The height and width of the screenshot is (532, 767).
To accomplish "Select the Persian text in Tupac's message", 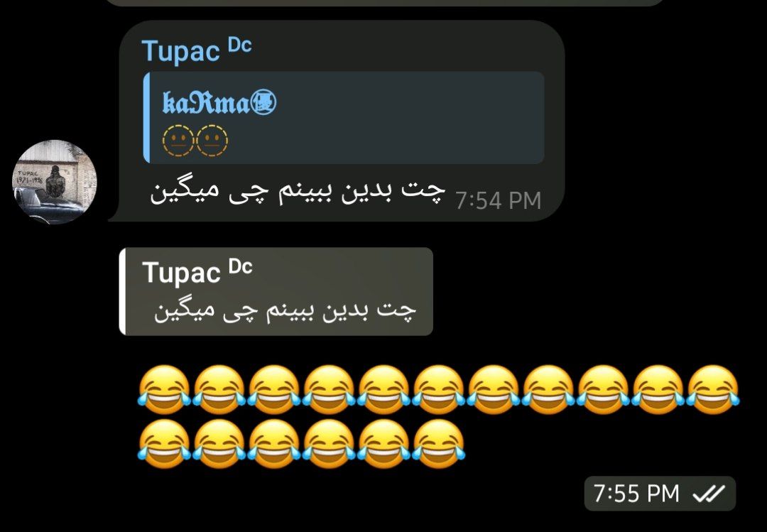I will click(x=298, y=192).
